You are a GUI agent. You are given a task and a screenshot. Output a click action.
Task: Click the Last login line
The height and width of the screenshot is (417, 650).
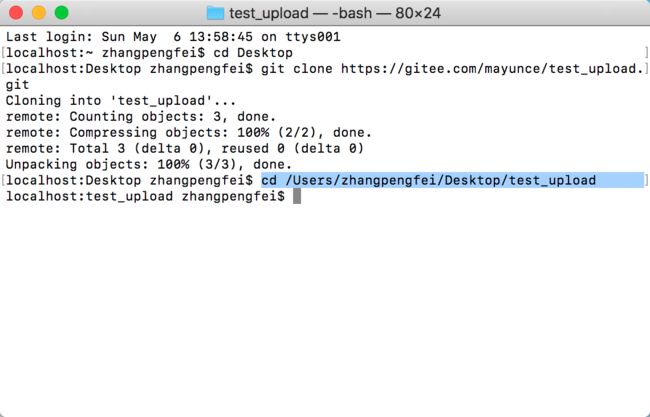point(173,37)
